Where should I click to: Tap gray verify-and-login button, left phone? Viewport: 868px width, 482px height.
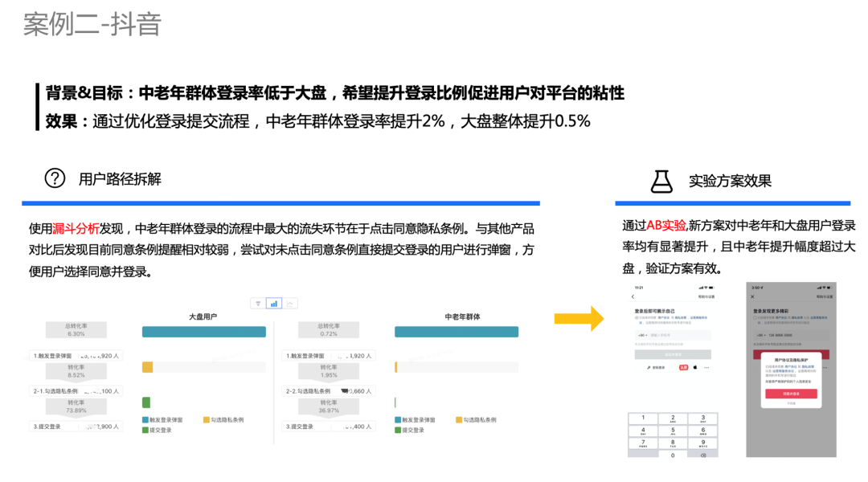click(x=674, y=354)
